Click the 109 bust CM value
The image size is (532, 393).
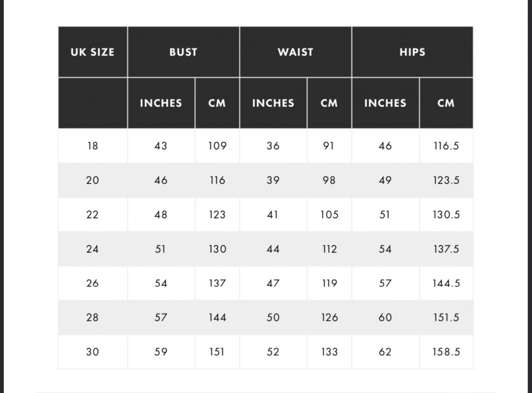click(217, 146)
